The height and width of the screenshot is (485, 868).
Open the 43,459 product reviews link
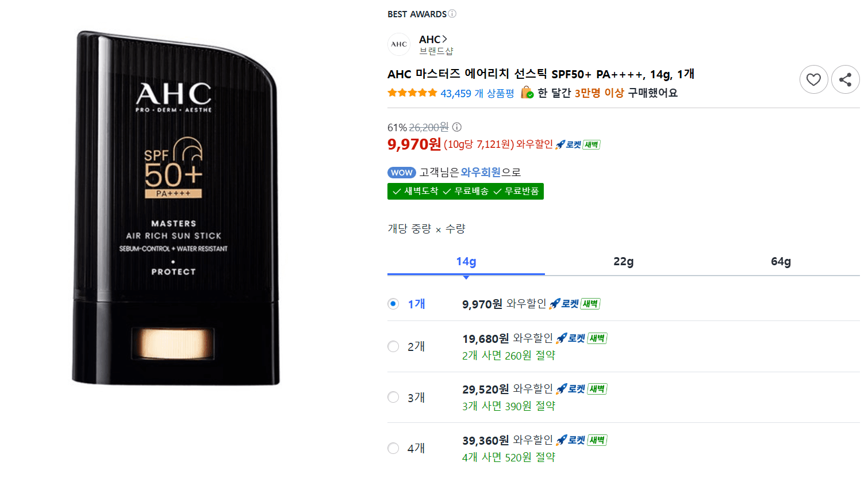point(477,93)
